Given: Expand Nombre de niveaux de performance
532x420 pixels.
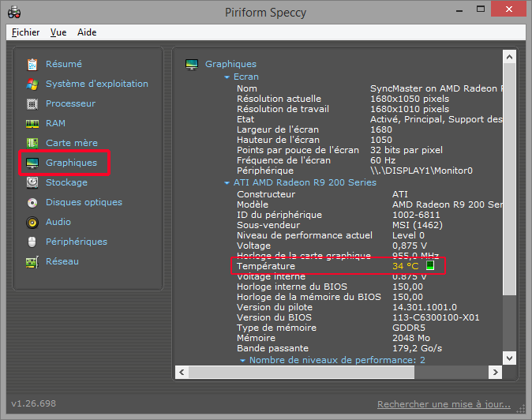Looking at the screenshot, I should tap(243, 360).
